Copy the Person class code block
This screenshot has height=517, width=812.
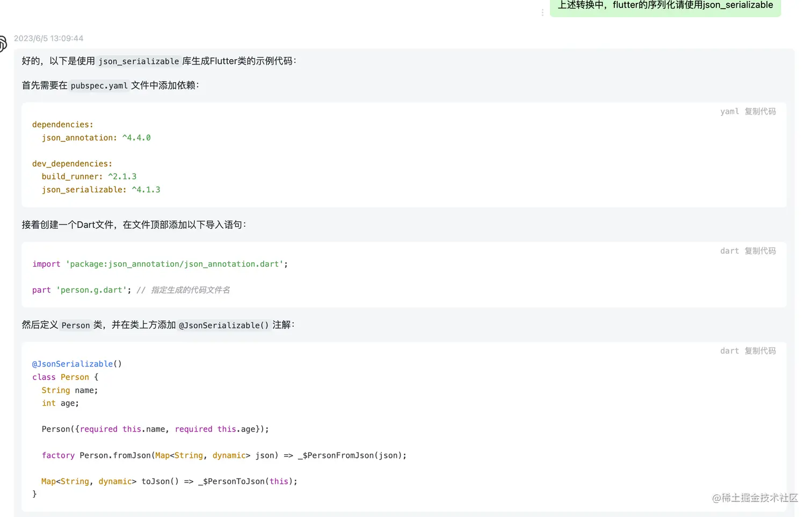[760, 350]
